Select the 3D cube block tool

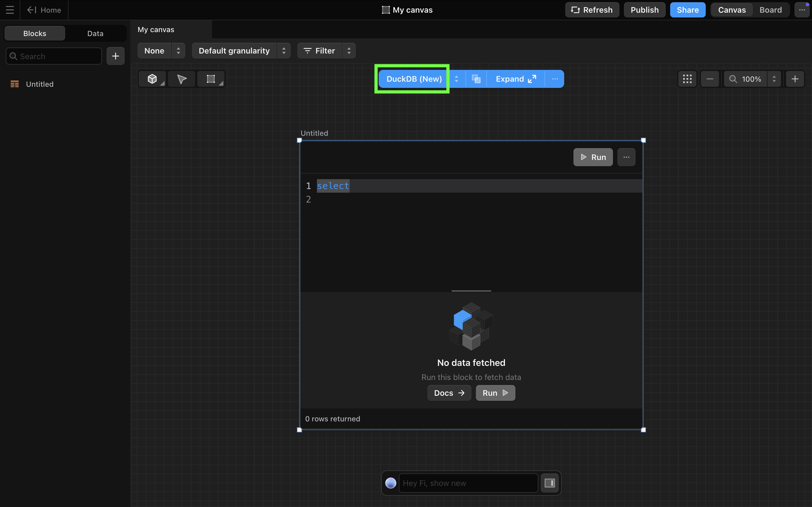pos(152,79)
